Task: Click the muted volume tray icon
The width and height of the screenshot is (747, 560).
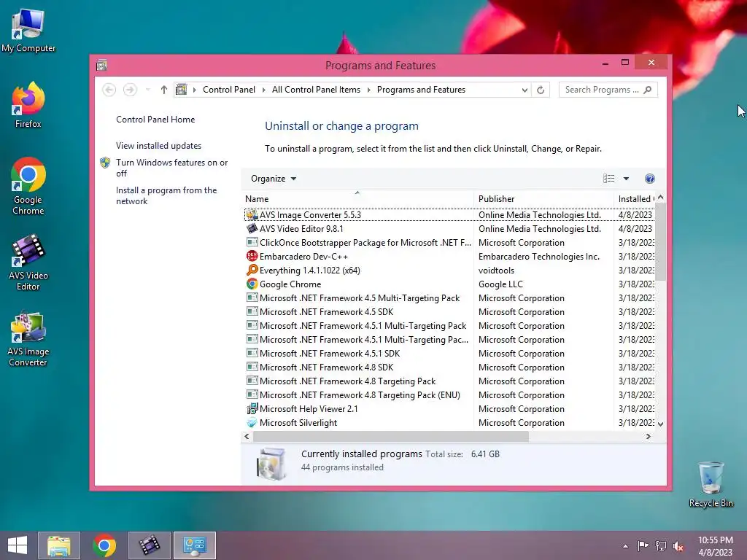Action: coord(678,546)
